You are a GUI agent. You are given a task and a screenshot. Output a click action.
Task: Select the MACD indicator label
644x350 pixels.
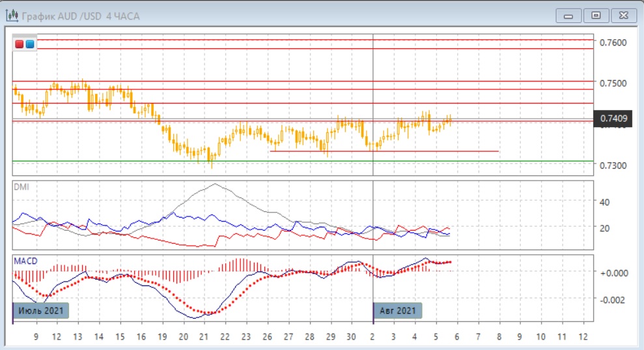tap(26, 261)
